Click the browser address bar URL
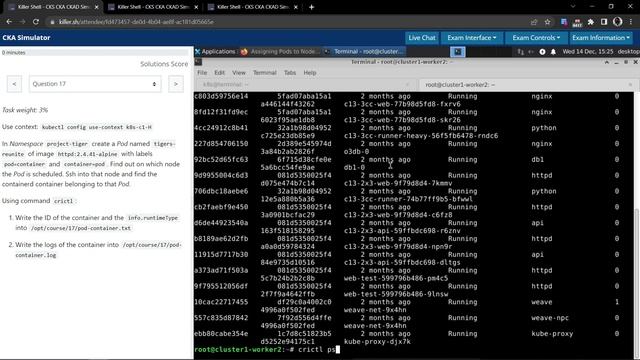The image size is (640, 360). click(136, 22)
